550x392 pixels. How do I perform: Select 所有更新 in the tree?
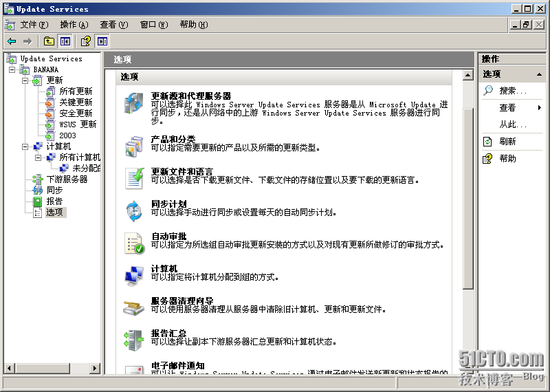(76, 91)
